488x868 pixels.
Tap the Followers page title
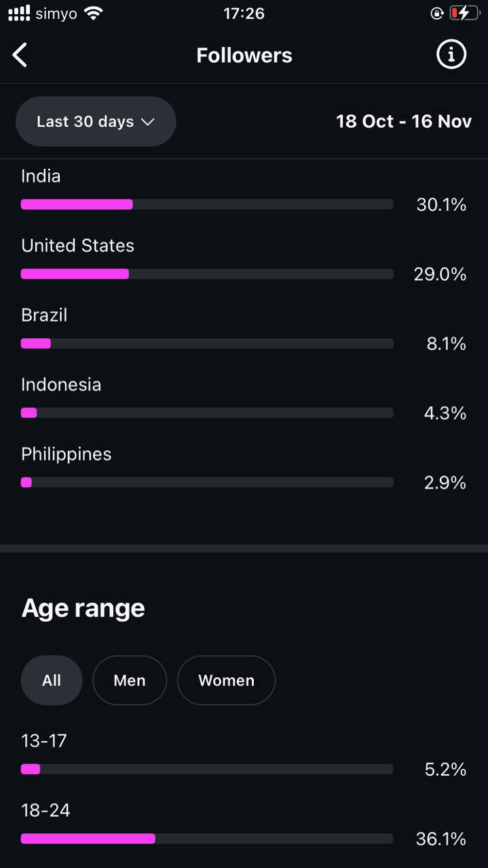pos(244,55)
